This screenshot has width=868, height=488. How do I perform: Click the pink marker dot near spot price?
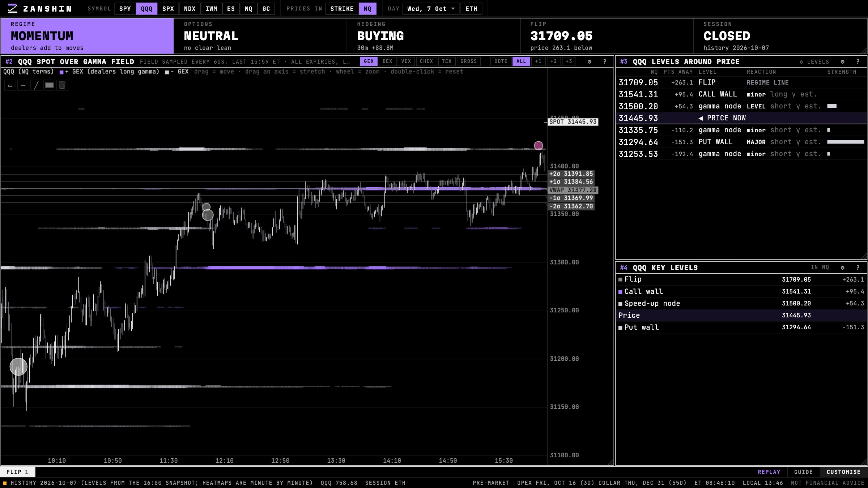tap(538, 145)
